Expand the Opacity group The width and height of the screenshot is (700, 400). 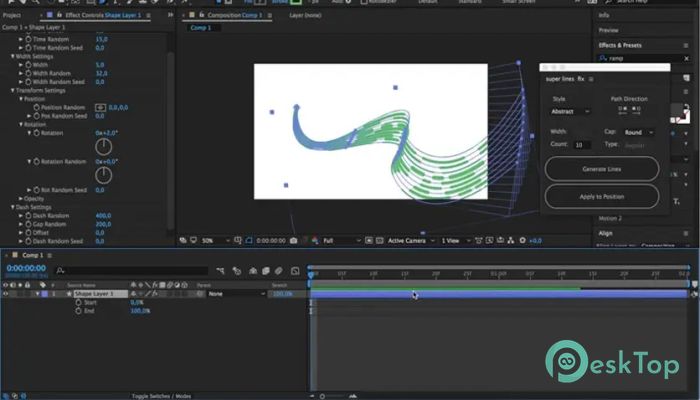click(x=21, y=199)
